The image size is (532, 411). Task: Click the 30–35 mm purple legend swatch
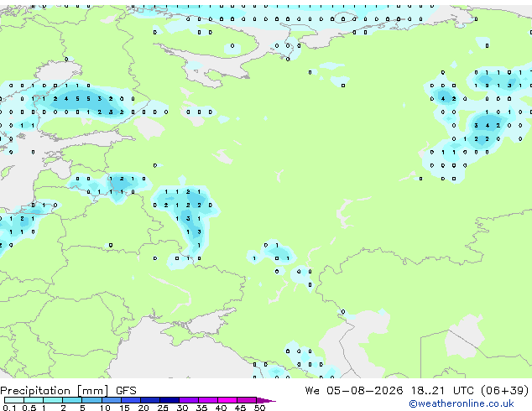[x=188, y=400]
